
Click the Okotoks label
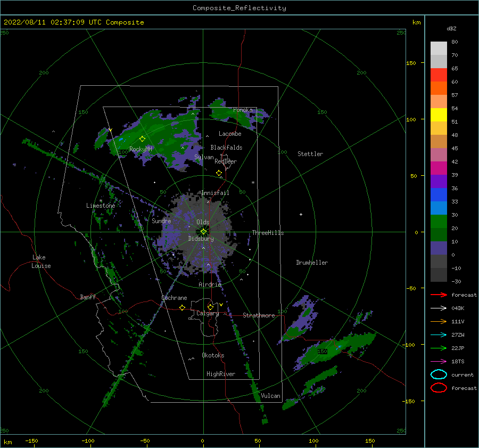pyautogui.click(x=213, y=355)
